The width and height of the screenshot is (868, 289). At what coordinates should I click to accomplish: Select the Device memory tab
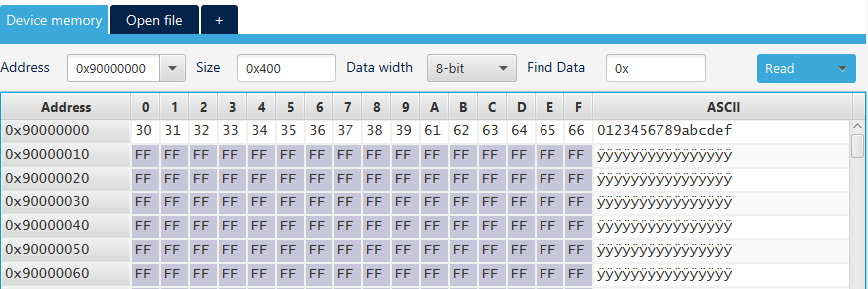click(x=54, y=20)
